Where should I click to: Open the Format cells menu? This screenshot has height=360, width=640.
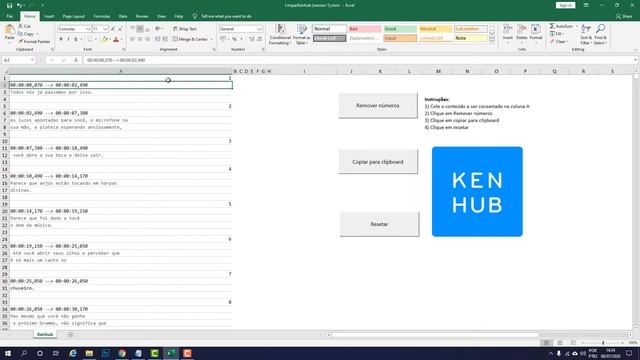point(536,33)
